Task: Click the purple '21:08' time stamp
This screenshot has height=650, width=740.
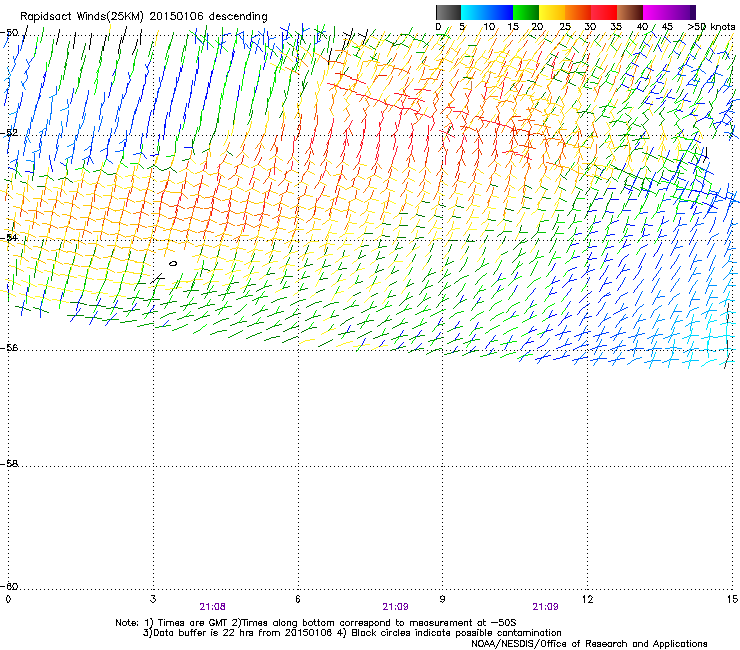Action: [x=212, y=607]
